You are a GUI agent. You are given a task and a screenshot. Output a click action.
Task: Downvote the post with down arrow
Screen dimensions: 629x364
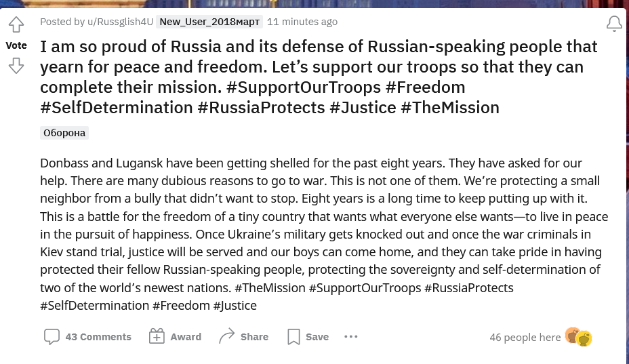tap(16, 66)
